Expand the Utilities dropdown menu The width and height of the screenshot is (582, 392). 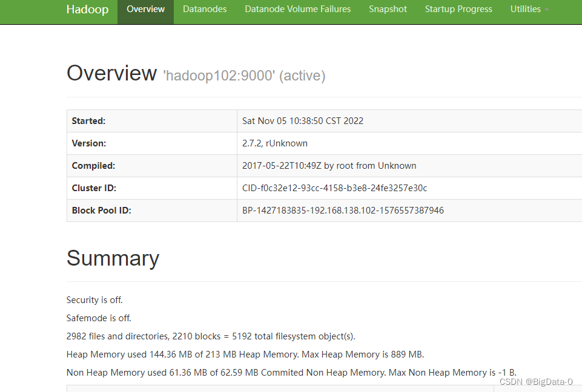529,9
